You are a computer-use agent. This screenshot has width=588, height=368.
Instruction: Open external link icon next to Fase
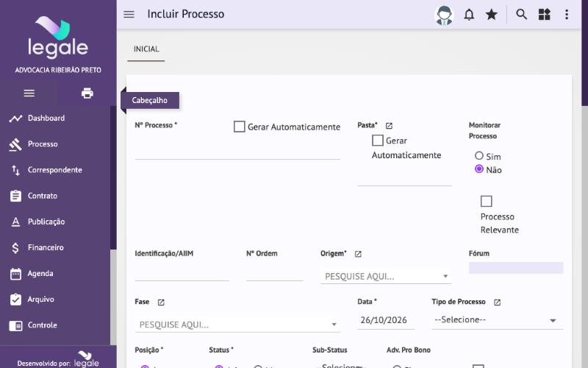coord(161,302)
